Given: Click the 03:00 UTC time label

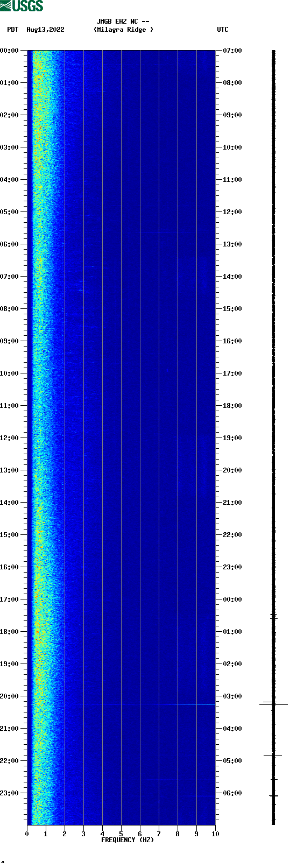Looking at the screenshot, I should coord(232,696).
